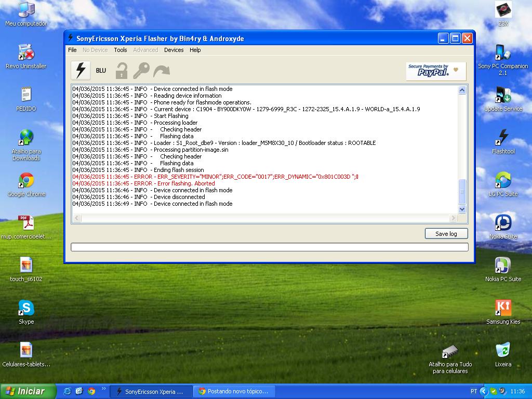Image resolution: width=532 pixels, height=399 pixels.
Task: Click the Nokia Suite desktop icon
Action: [x=503, y=227]
